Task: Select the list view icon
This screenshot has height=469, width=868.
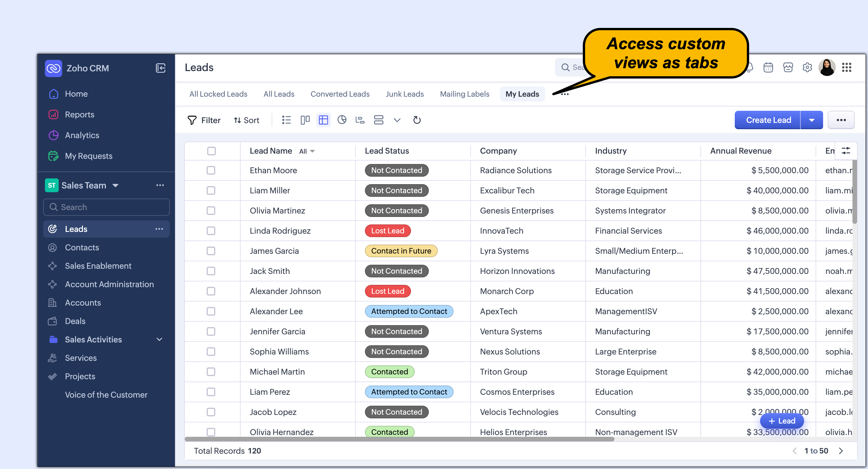Action: (x=286, y=120)
